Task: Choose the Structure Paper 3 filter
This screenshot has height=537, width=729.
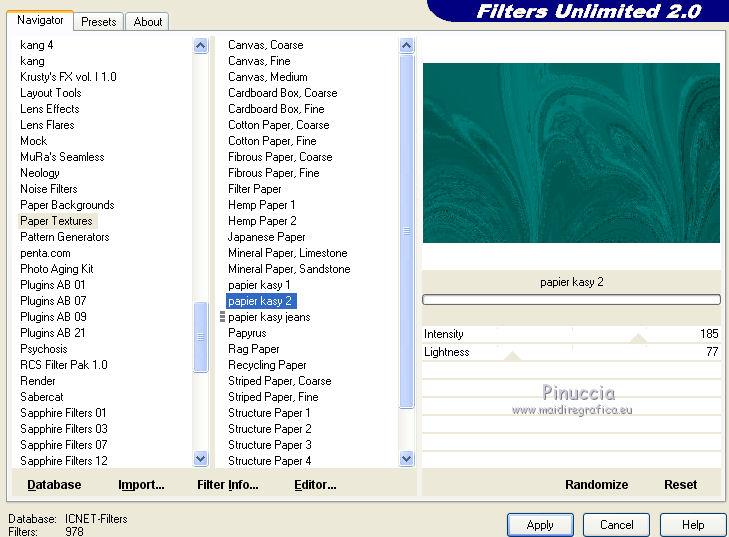Action: point(270,445)
